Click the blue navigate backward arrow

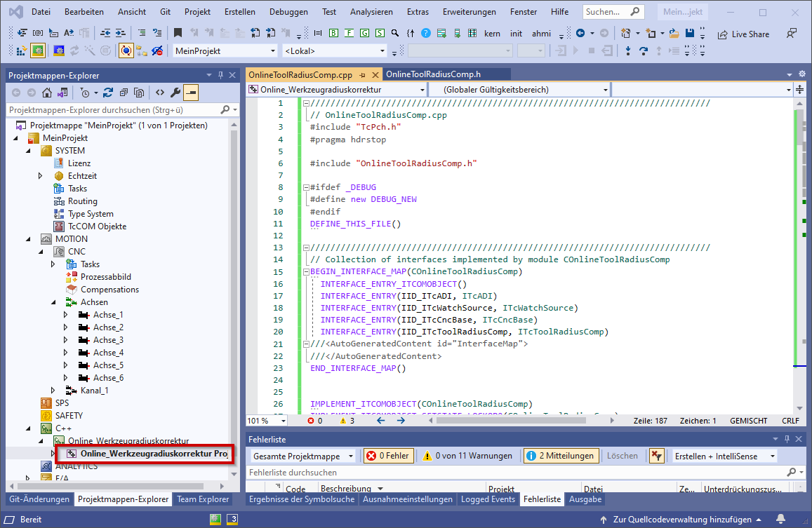(580, 33)
